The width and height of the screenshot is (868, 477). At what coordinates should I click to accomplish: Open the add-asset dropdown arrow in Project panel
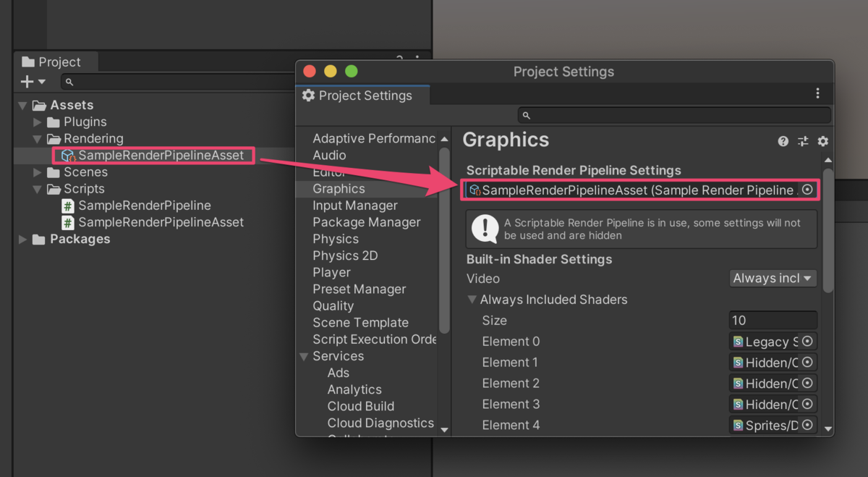(x=42, y=83)
